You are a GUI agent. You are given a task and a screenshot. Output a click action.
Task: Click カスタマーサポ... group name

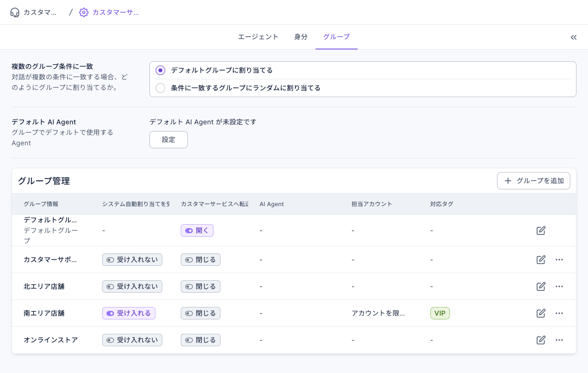tap(50, 260)
